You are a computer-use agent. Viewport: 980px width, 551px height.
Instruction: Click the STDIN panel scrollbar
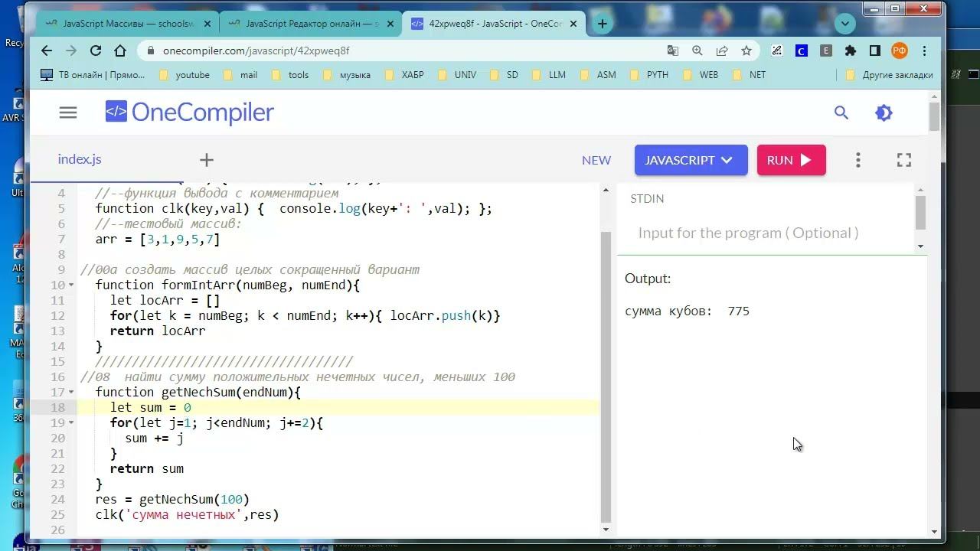coord(920,212)
